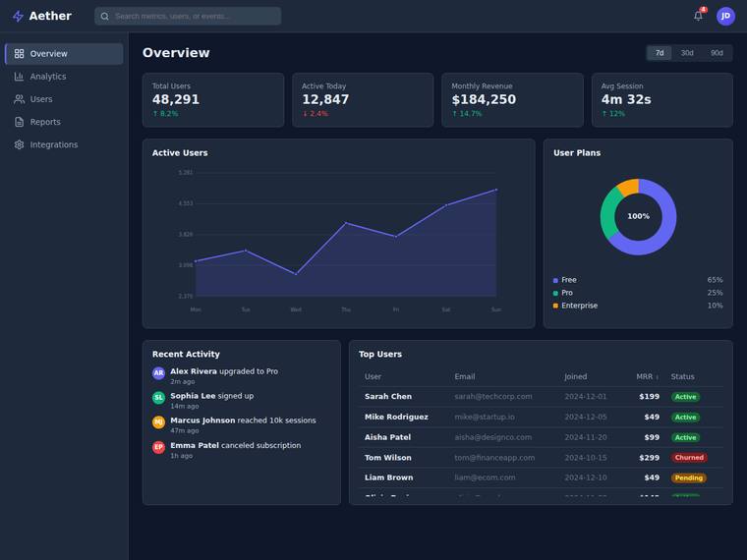Viewport: 747px width, 560px height.
Task: Click the Active Today card
Action: click(363, 100)
